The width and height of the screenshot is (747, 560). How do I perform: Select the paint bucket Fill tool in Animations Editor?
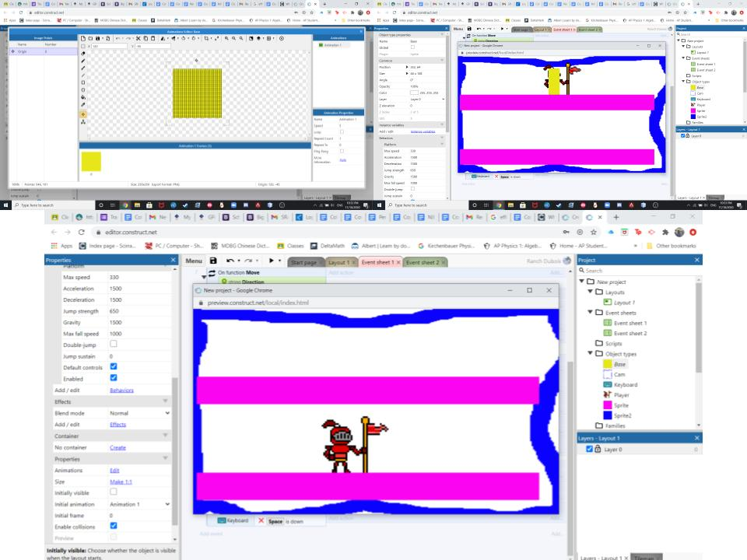click(x=83, y=97)
